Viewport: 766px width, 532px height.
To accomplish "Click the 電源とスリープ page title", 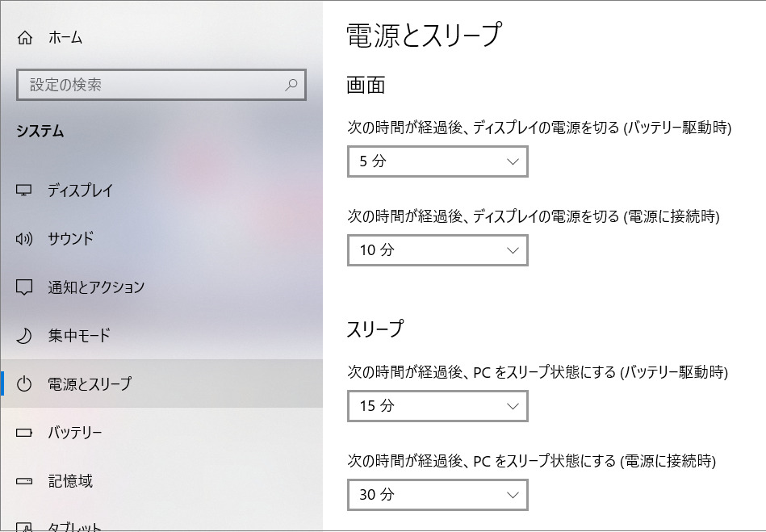I will tap(424, 36).
